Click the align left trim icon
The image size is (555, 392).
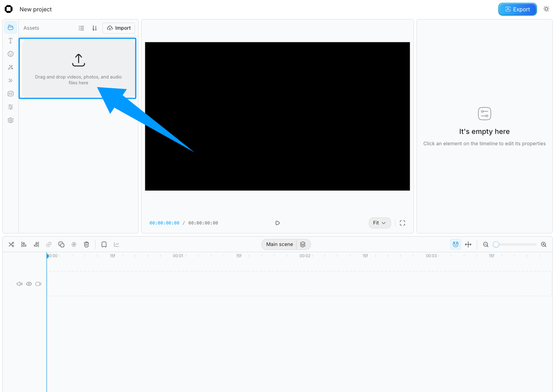point(24,244)
